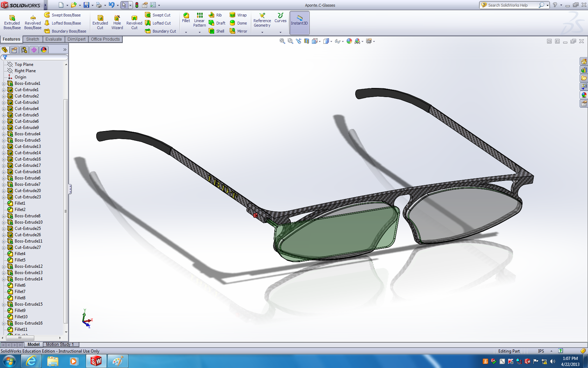This screenshot has width=588, height=368.
Task: Open the Fillet dropdown arrow
Action: click(186, 32)
